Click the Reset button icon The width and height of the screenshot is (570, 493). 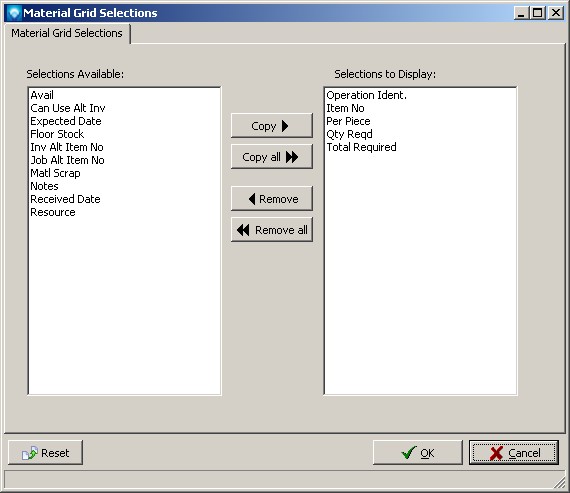[x=29, y=453]
